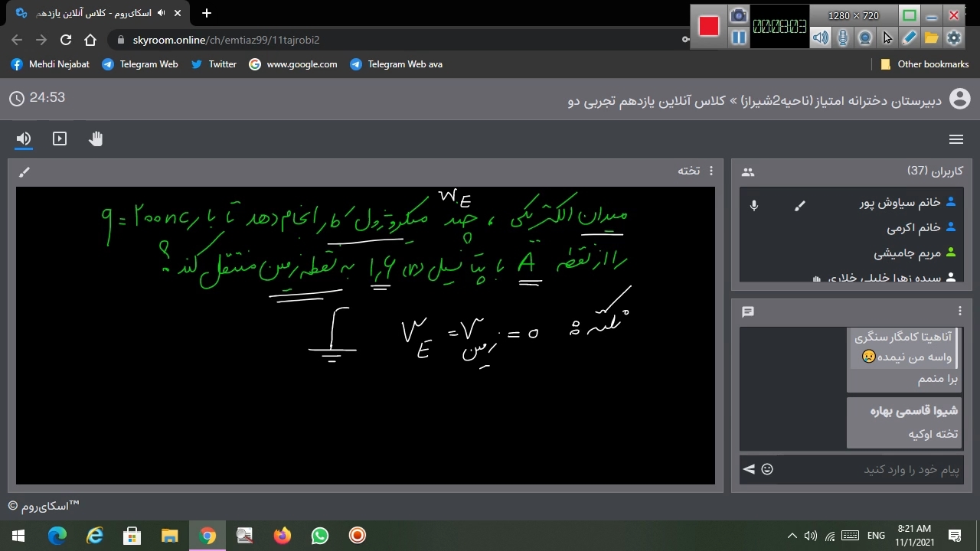Click the media playback icon beside speaker

coord(60,139)
